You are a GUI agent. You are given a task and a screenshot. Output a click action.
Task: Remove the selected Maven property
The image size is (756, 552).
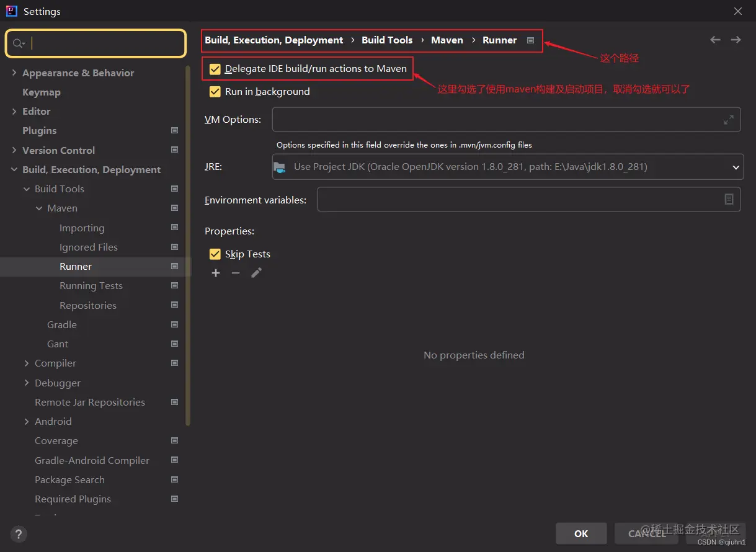(x=236, y=273)
